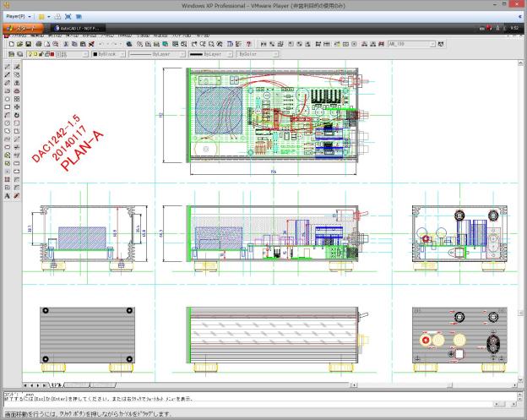Viewport: 527px width, 420px height.
Task: Select the Line draw tool
Action: pyautogui.click(x=8, y=66)
